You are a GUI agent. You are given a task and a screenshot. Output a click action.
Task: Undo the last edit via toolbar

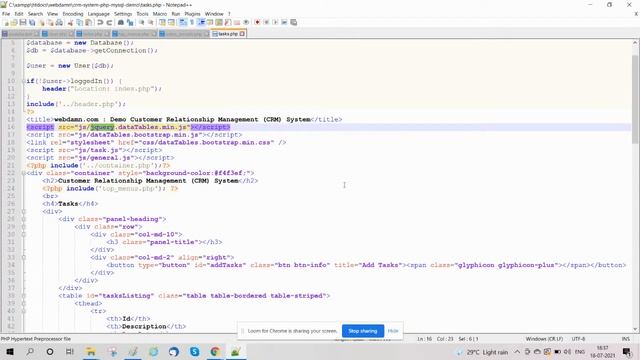point(100,22)
